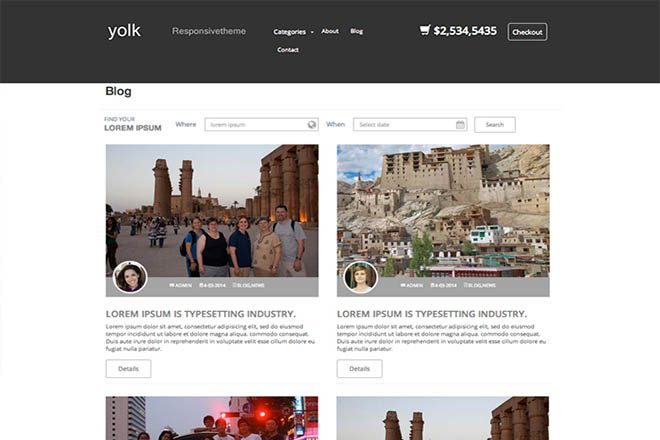Open the Luxor temple group photo post
The height and width of the screenshot is (440, 660).
212,211
